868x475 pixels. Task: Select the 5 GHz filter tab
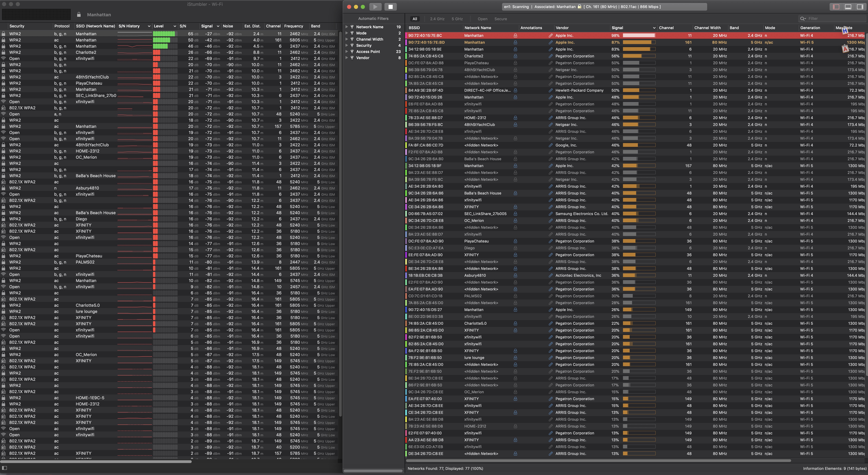457,19
